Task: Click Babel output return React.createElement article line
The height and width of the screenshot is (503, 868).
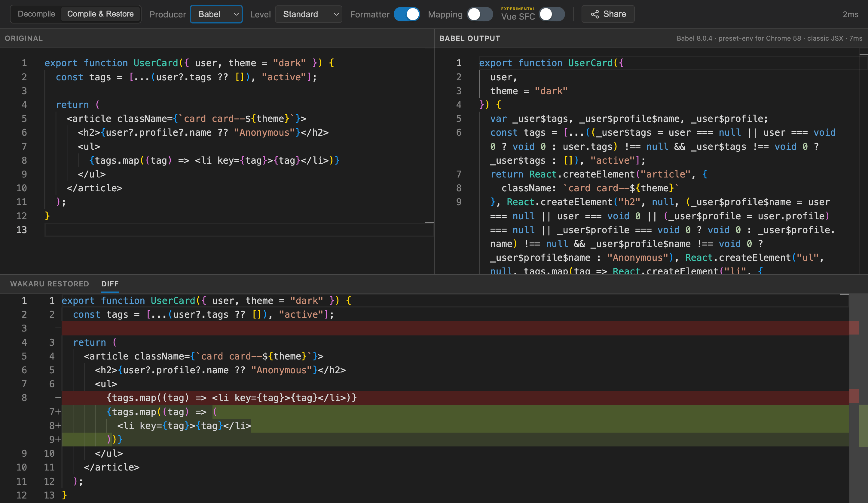Action: [599, 174]
